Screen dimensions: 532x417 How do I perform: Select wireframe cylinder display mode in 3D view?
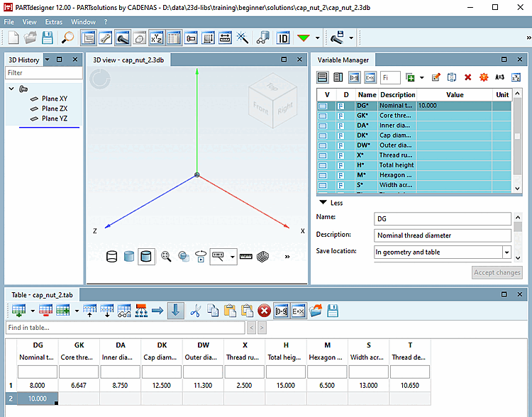pos(111,256)
